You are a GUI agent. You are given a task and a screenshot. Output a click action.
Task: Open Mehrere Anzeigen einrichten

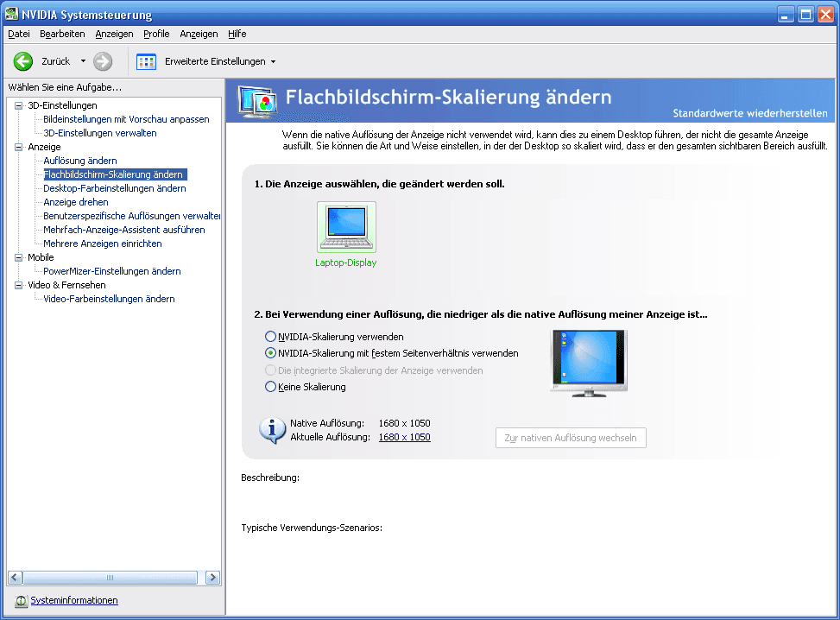(x=103, y=244)
